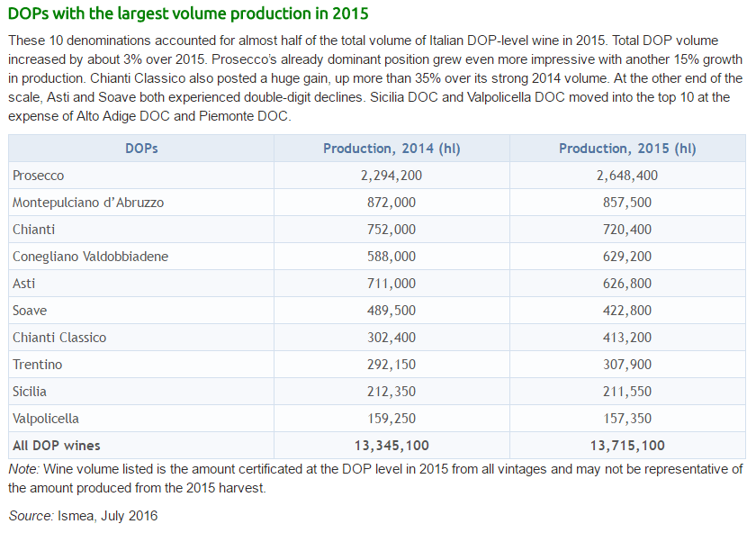Click Prosecco's 2014 value 2,294,200
Screen dimensions: 756x542
click(x=391, y=176)
